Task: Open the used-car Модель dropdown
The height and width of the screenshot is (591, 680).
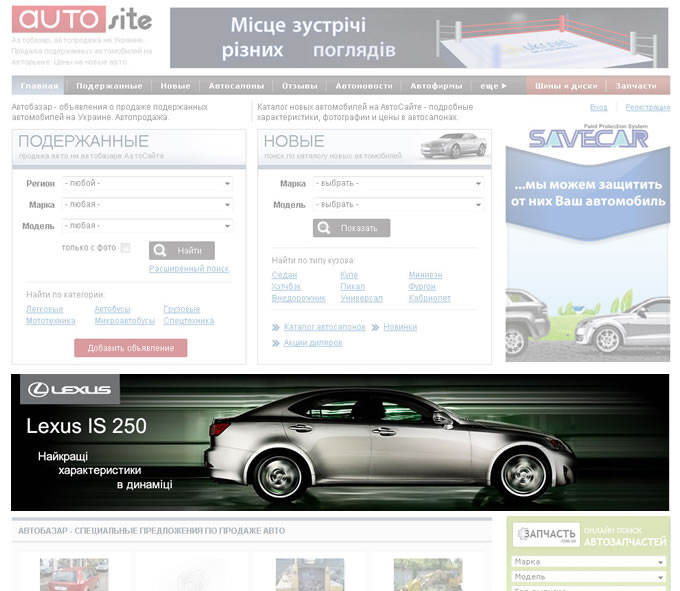Action: coord(147,226)
